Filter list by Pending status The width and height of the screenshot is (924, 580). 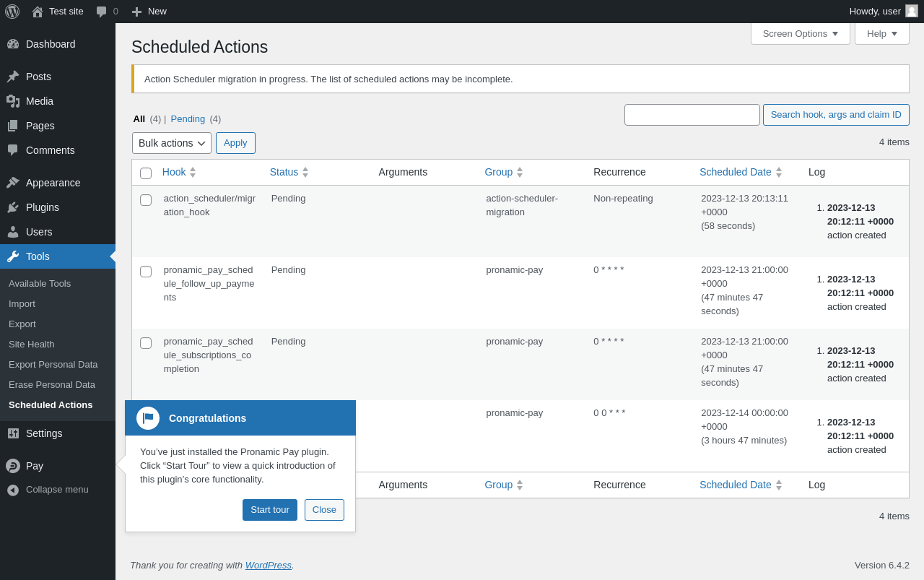point(188,119)
